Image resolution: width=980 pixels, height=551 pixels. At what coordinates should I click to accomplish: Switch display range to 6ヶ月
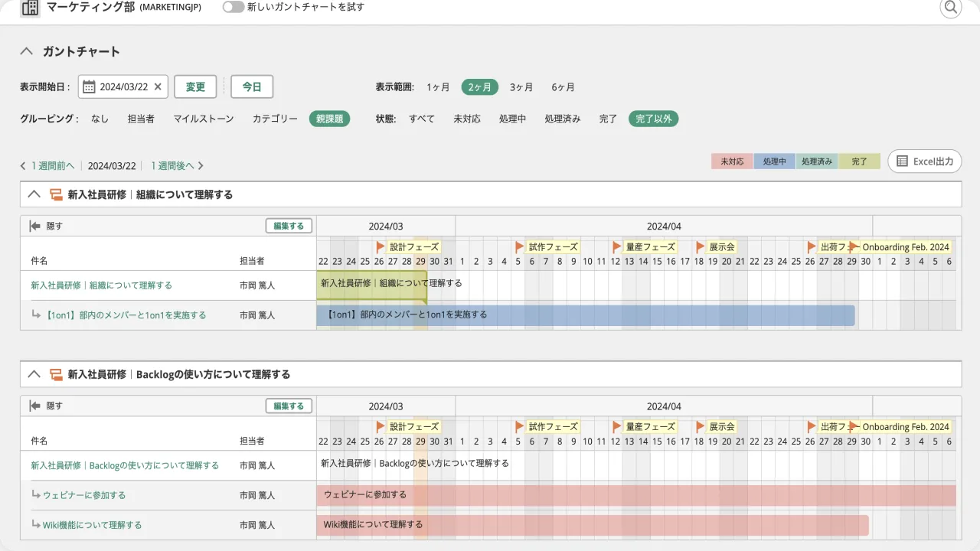563,86
